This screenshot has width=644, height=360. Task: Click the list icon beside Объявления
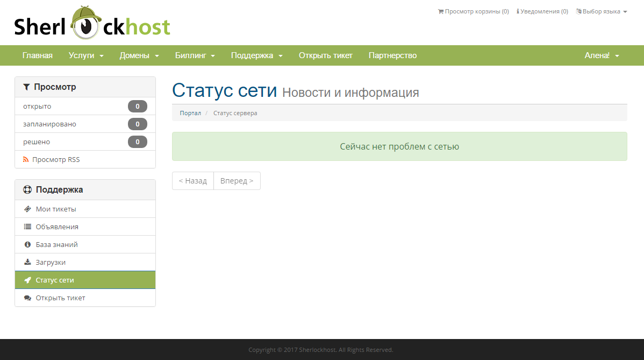pyautogui.click(x=27, y=227)
